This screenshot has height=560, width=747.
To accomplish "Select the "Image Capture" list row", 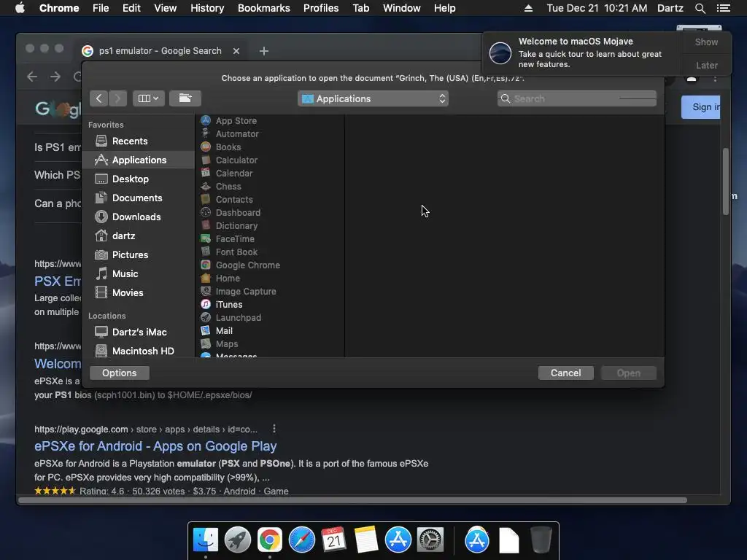I will (x=270, y=291).
